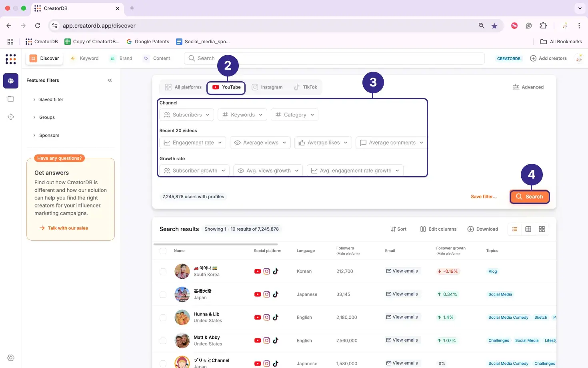Open the Average likes dropdown
This screenshot has height=368, width=588.
323,143
